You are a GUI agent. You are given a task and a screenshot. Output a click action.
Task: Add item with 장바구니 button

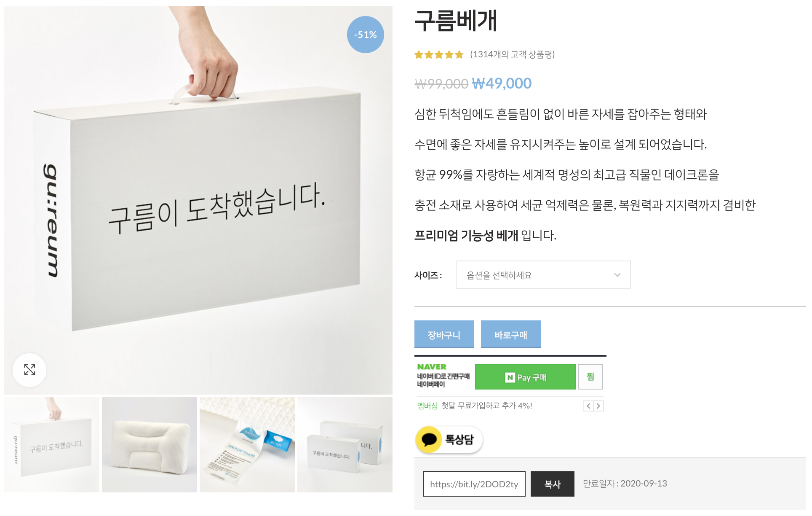[x=444, y=334]
